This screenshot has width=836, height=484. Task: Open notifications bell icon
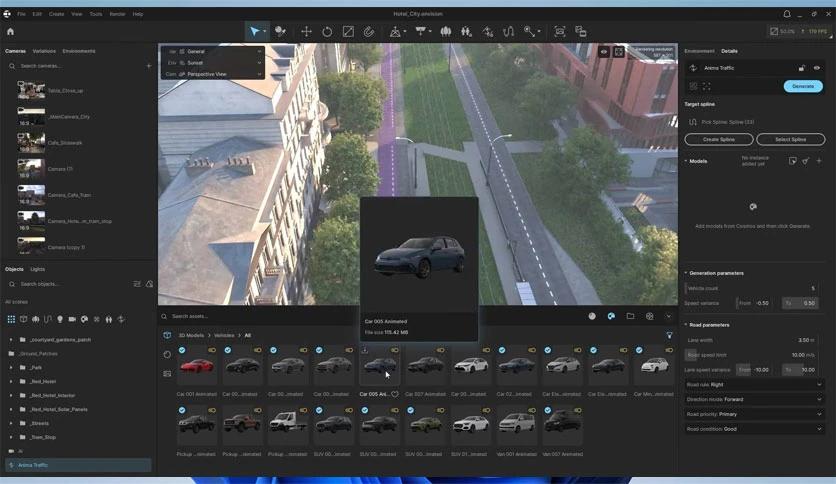(787, 14)
